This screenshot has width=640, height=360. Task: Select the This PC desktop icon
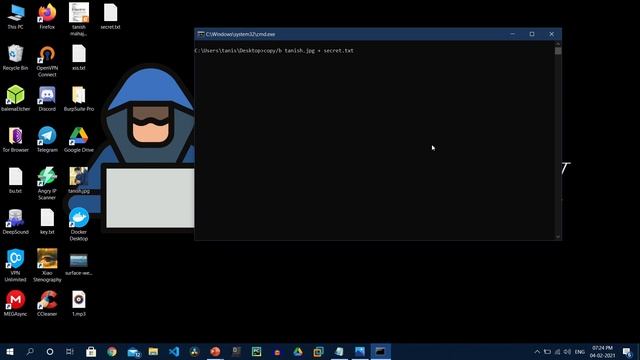pos(16,16)
